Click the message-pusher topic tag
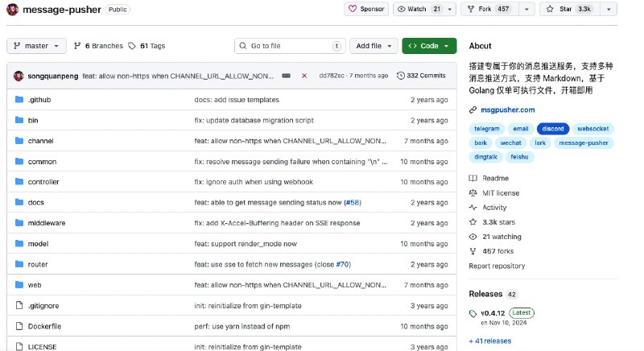This screenshot has width=644, height=351. click(x=583, y=142)
